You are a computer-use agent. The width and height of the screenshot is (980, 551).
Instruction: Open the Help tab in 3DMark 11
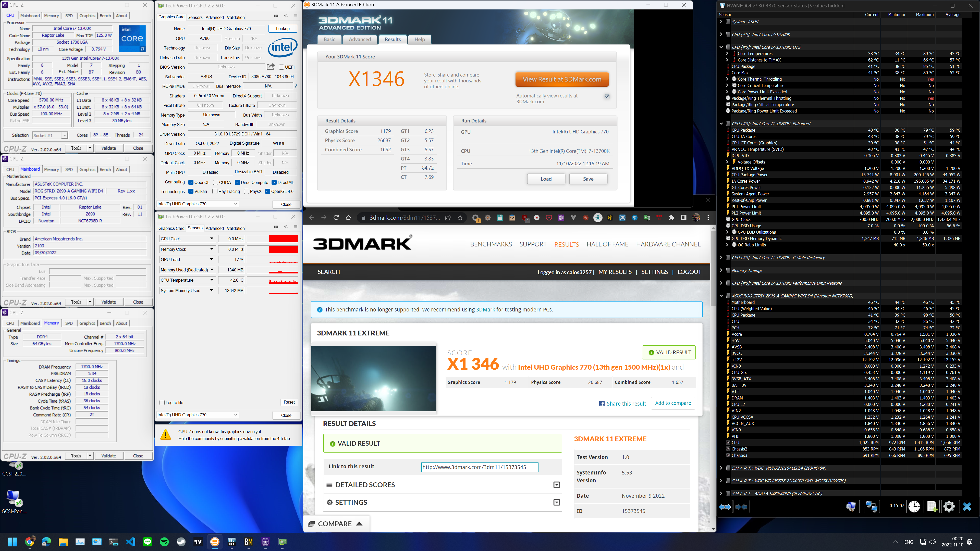click(x=420, y=39)
